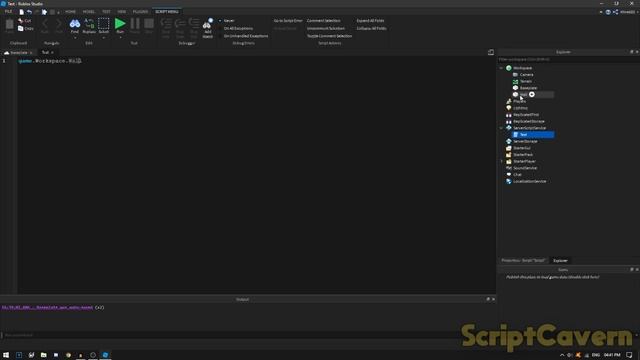This screenshot has height=360, width=640.
Task: Select ReplicatedFirst in Explorer
Action: 526,115
